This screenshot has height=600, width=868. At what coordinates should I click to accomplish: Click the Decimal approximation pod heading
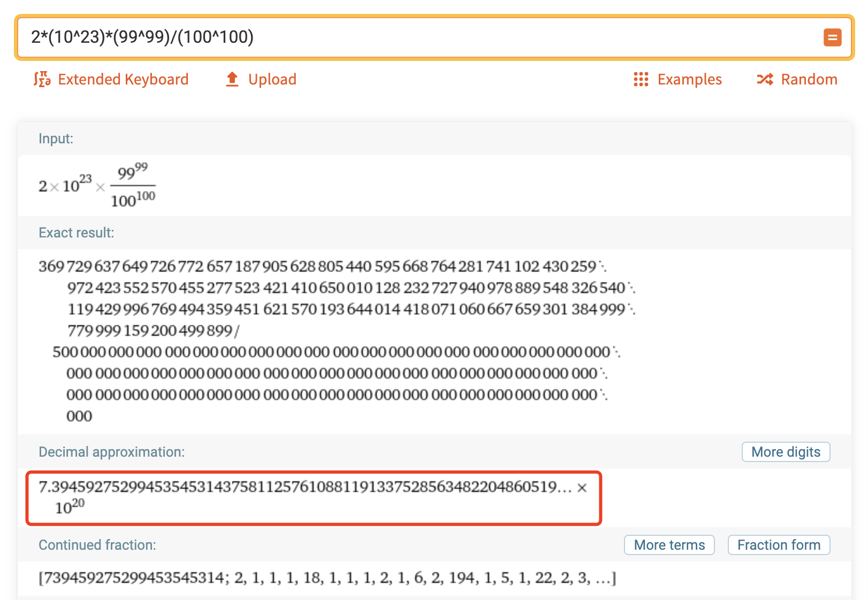click(111, 452)
